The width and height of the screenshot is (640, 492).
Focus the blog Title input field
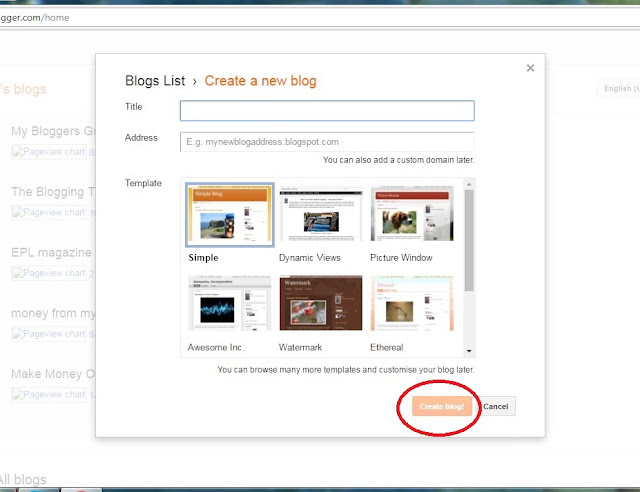pos(327,111)
